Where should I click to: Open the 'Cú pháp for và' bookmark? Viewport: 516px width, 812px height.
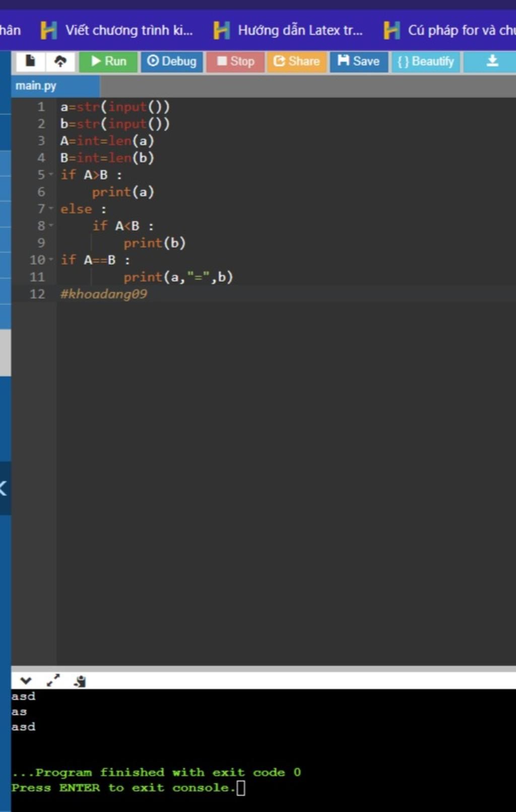click(449, 30)
